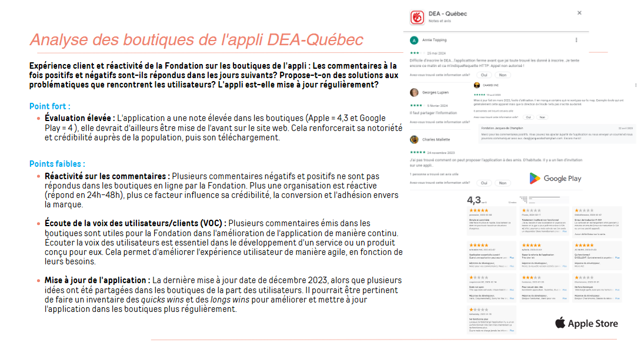The height and width of the screenshot is (356, 644).
Task: Click Charles Mallette's profile picture
Action: [x=415, y=139]
